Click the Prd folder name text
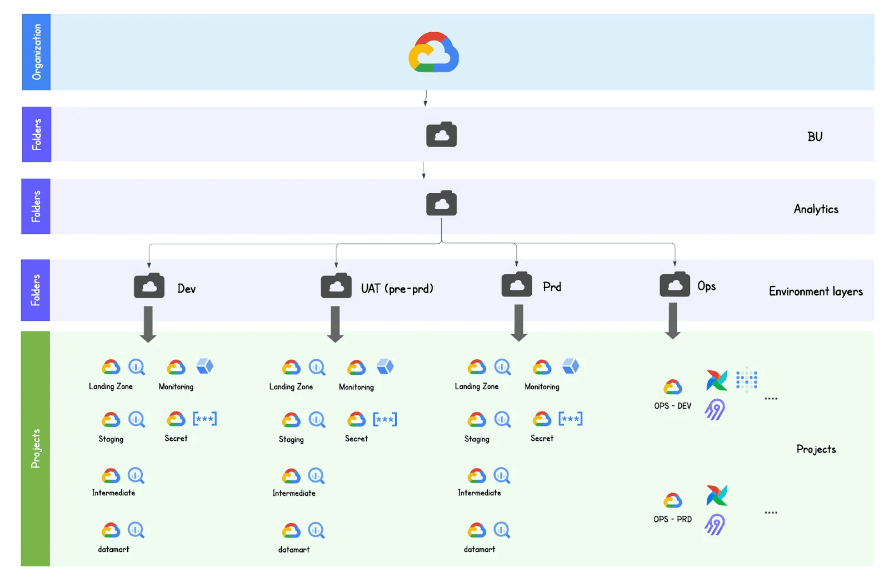889x588 pixels. coord(552,287)
